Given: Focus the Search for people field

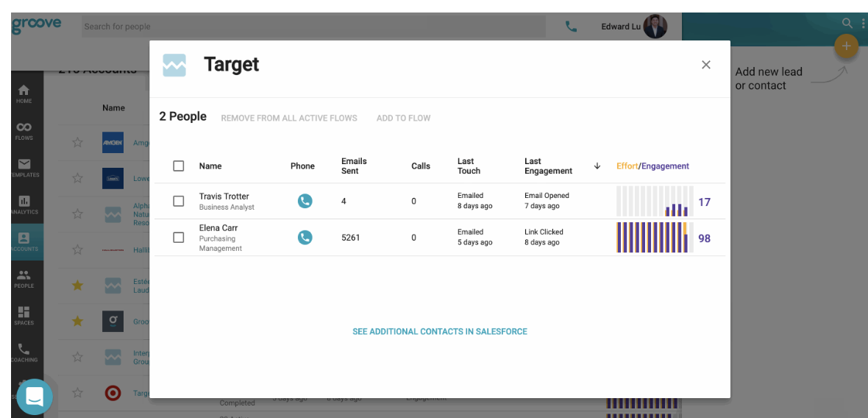Looking at the screenshot, I should 313,26.
